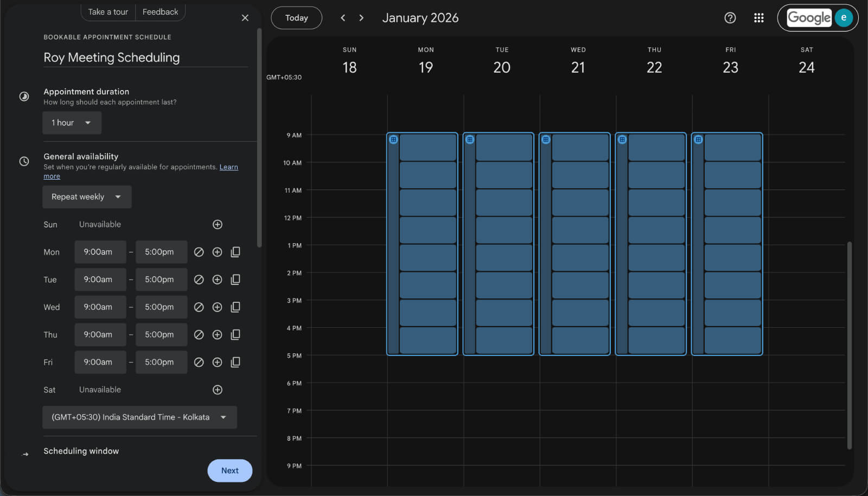This screenshot has width=868, height=496.
Task: Expand the Repeat weekly dropdown
Action: click(87, 197)
